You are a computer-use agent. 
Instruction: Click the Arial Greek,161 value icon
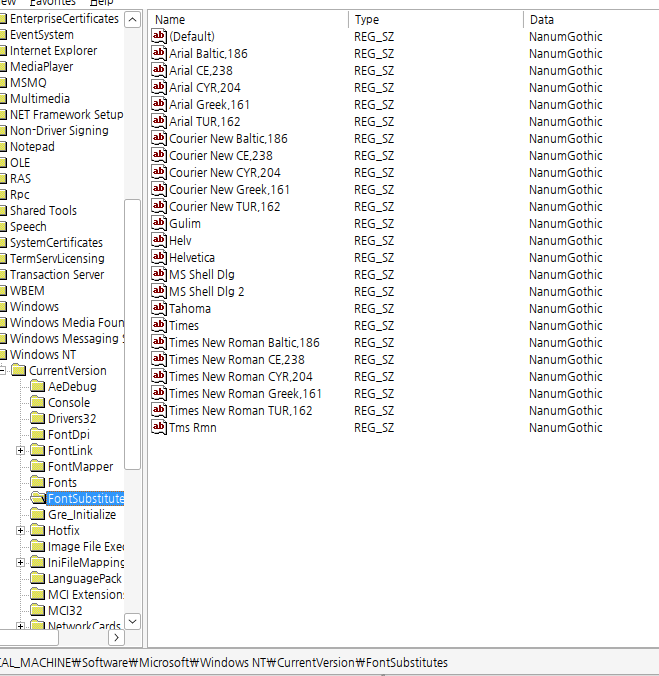159,104
